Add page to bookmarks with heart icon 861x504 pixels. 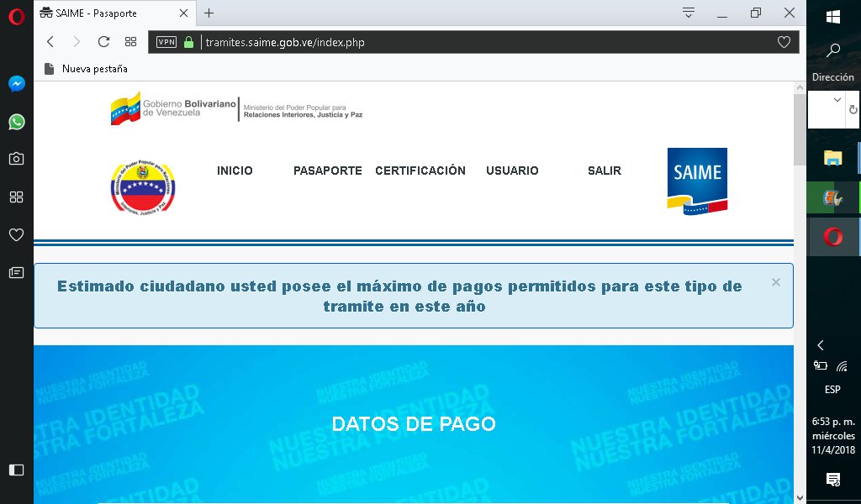click(784, 42)
